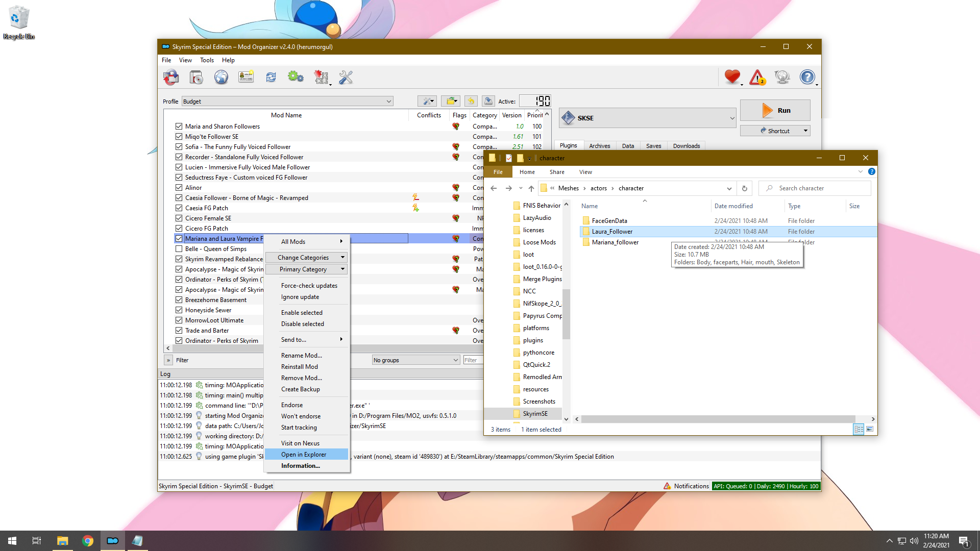This screenshot has width=980, height=551.
Task: Expand the Primary Category submenu
Action: point(307,269)
